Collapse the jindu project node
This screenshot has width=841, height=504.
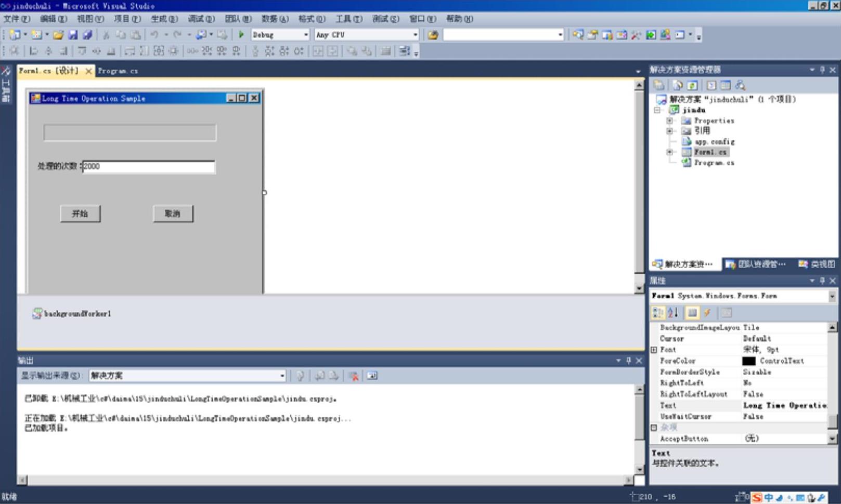(x=657, y=110)
